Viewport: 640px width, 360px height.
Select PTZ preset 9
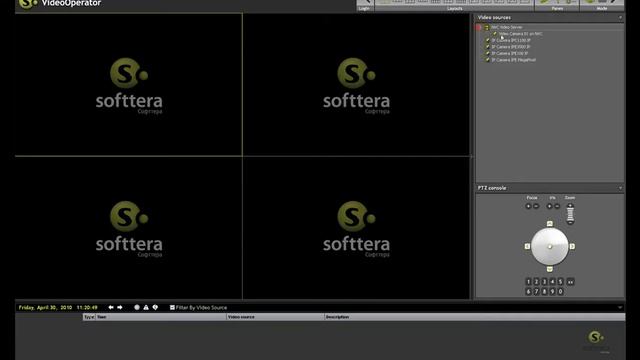552,291
